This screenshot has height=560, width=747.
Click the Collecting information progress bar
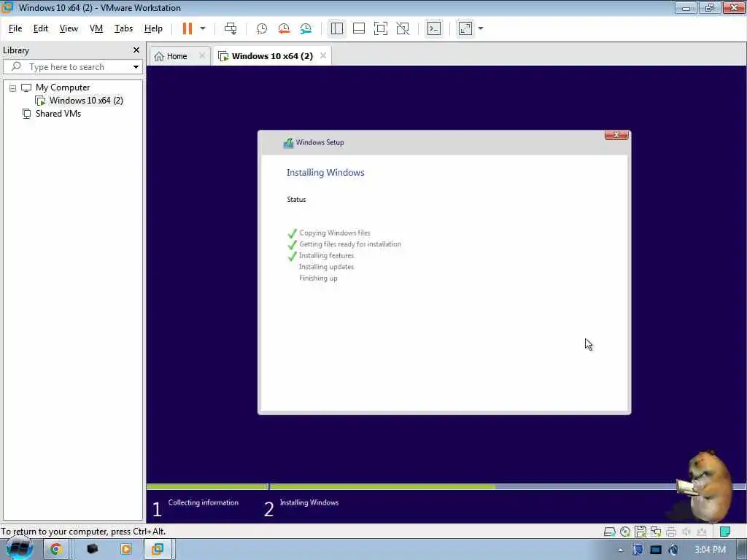207,486
